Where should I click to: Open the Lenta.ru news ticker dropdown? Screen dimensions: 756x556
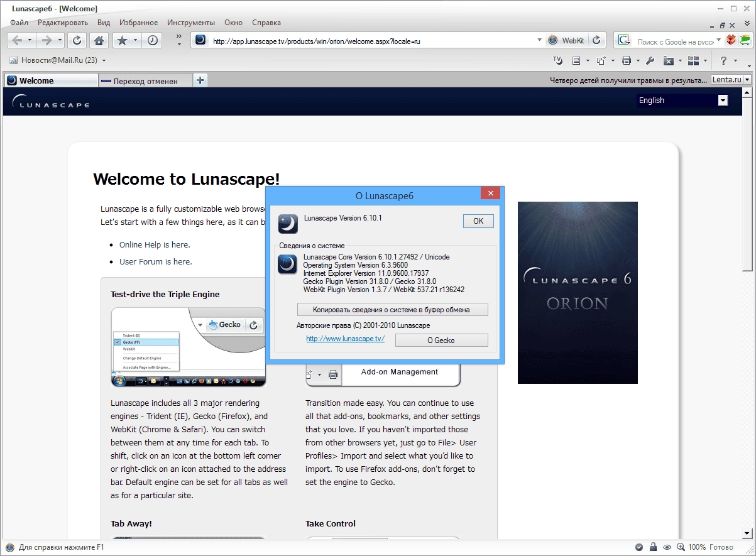coord(747,80)
